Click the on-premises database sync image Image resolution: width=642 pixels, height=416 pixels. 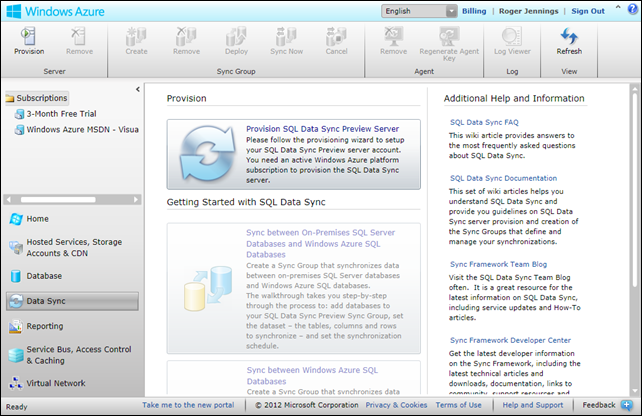208,288
